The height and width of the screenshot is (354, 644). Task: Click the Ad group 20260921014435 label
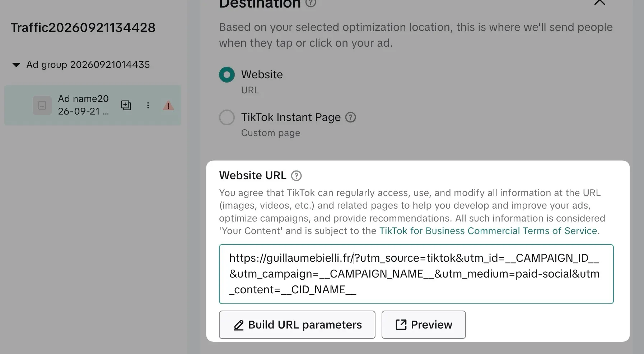click(x=88, y=65)
